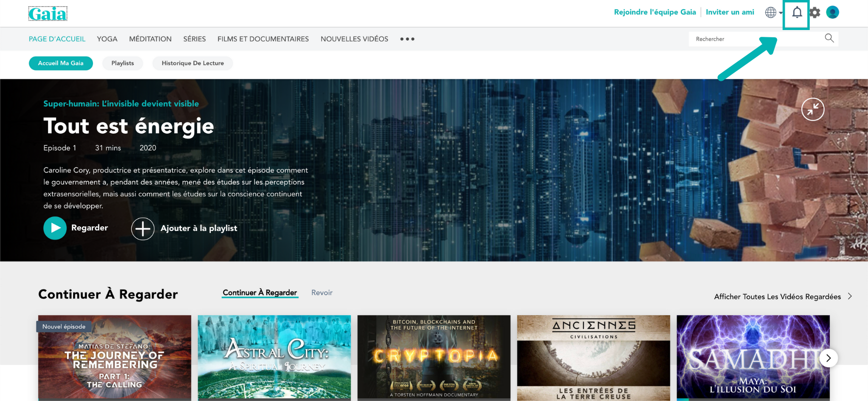Switch to the Revoir tab
The width and height of the screenshot is (868, 401).
[x=322, y=293]
